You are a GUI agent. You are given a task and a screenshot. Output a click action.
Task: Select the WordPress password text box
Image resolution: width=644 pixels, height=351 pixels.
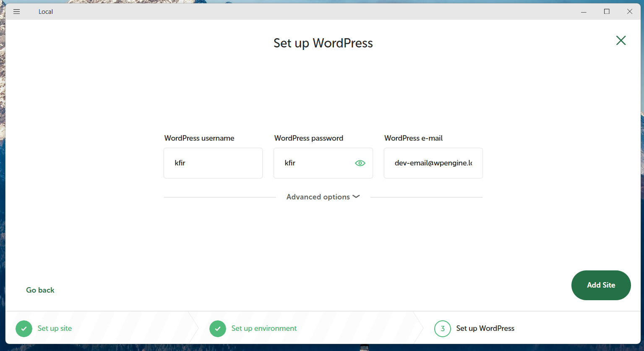(x=323, y=163)
